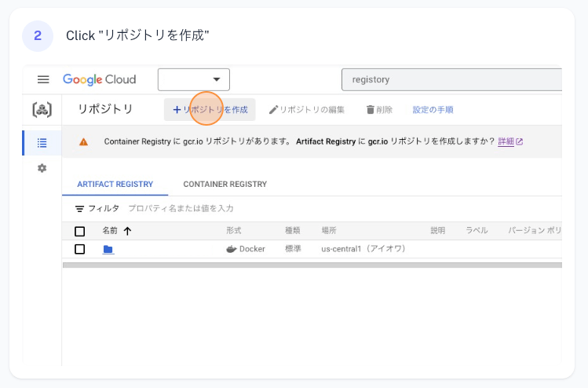
Task: Toggle the select-all checkbox in table header
Action: pos(79,231)
